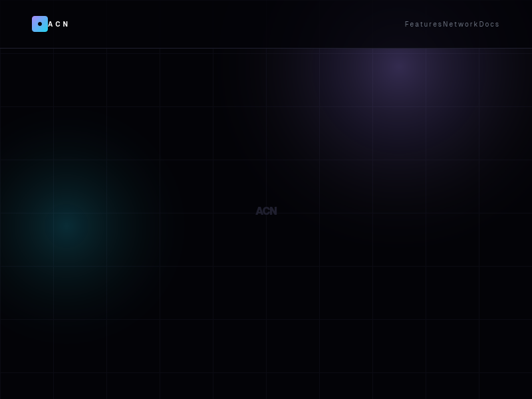Select Network in the top navigation
The image size is (532, 399).
coord(460,24)
